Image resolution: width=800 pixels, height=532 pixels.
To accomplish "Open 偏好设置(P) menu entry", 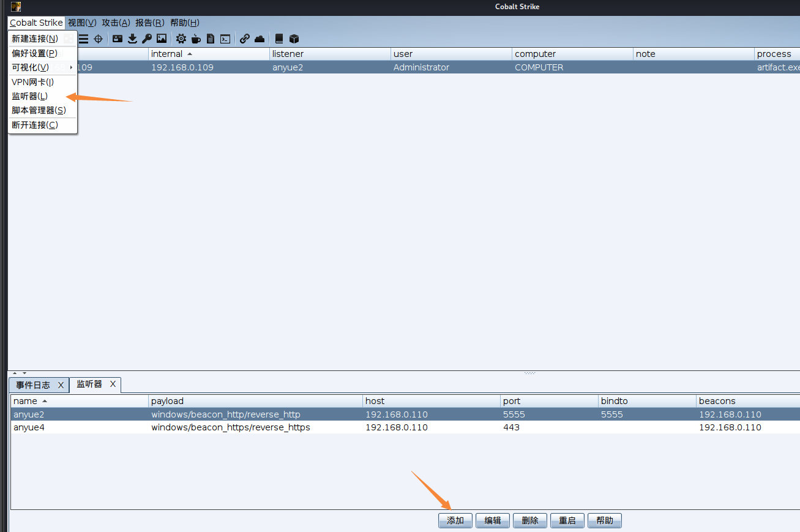I will pyautogui.click(x=42, y=53).
